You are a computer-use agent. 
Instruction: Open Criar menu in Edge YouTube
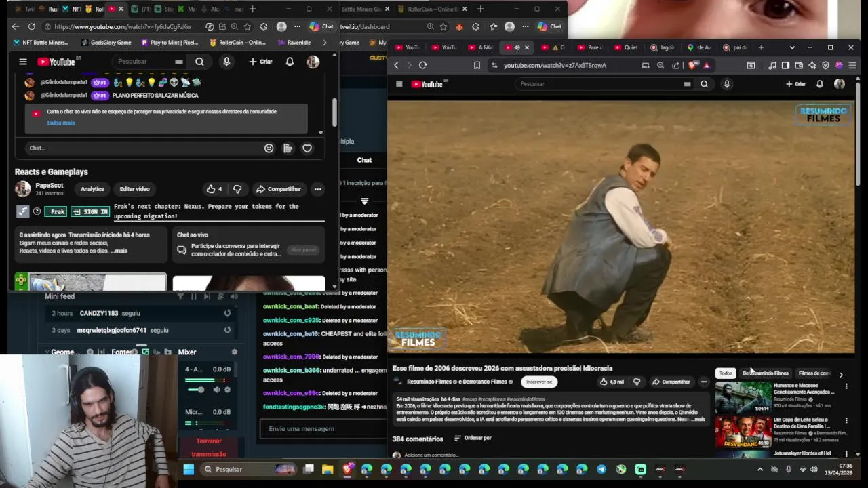click(x=260, y=62)
